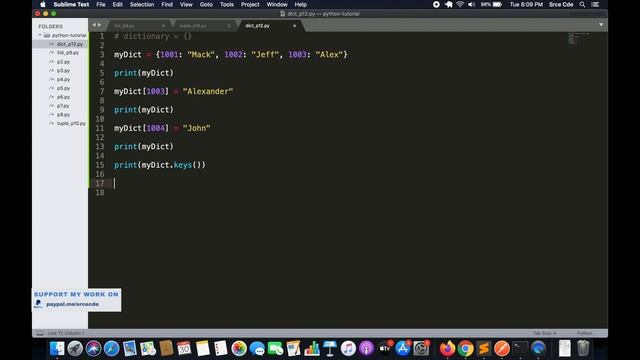Open App Store in the Dock
This screenshot has width=640, height=360.
[x=402, y=349]
